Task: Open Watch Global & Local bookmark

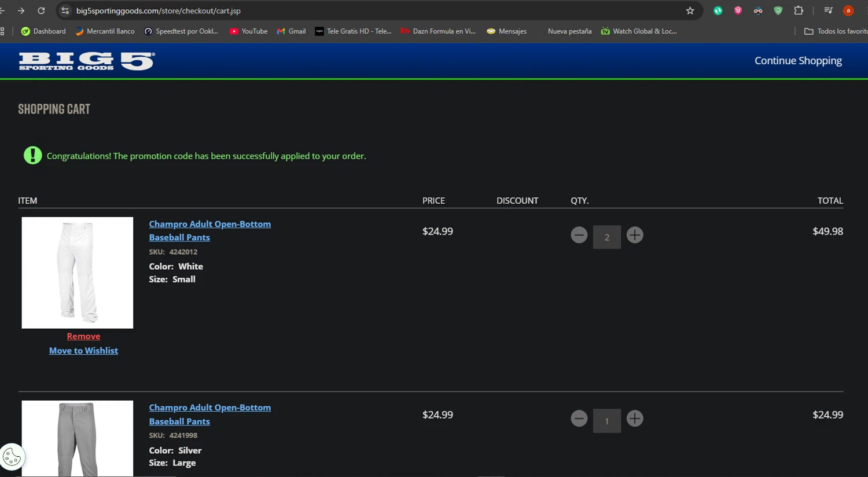Action: pyautogui.click(x=639, y=31)
